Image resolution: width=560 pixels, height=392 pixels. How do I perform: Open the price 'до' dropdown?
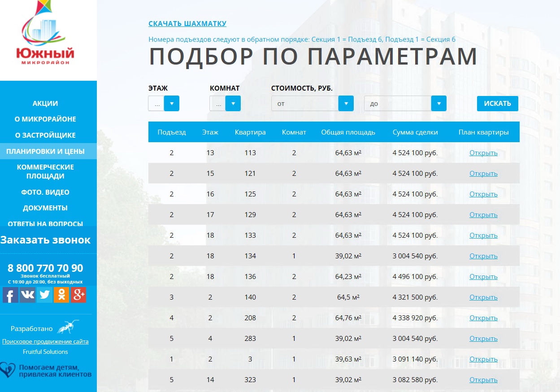tap(438, 104)
